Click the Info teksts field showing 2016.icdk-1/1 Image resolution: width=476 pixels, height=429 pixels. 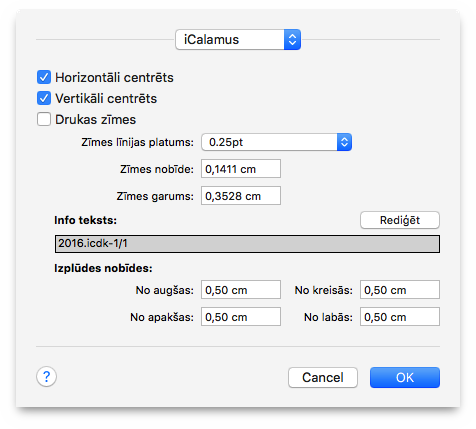click(x=247, y=244)
